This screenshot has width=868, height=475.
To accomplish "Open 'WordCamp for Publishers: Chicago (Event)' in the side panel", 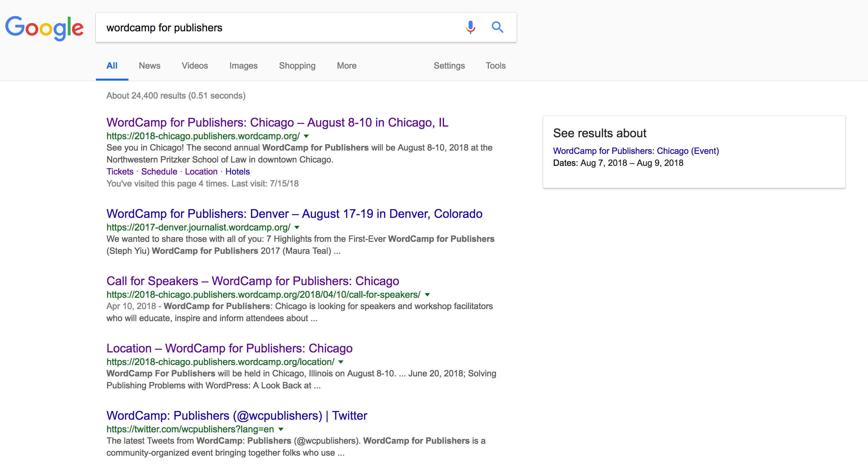I will click(x=636, y=151).
